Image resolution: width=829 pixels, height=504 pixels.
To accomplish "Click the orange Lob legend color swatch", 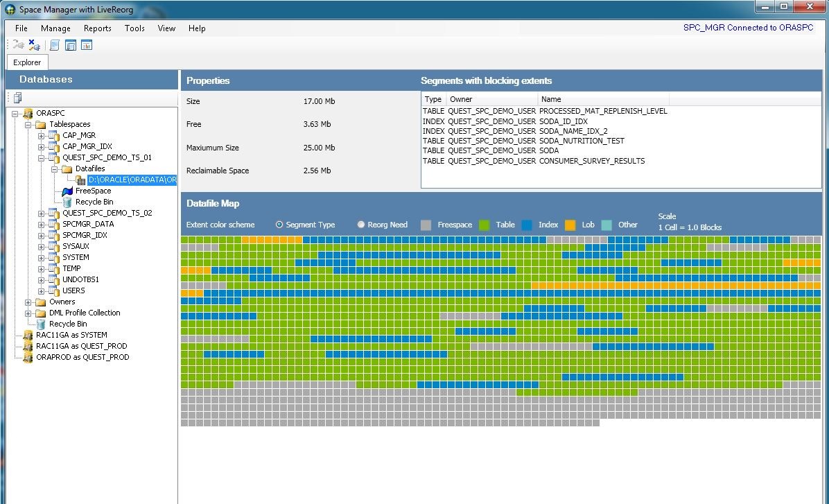I will [x=570, y=225].
